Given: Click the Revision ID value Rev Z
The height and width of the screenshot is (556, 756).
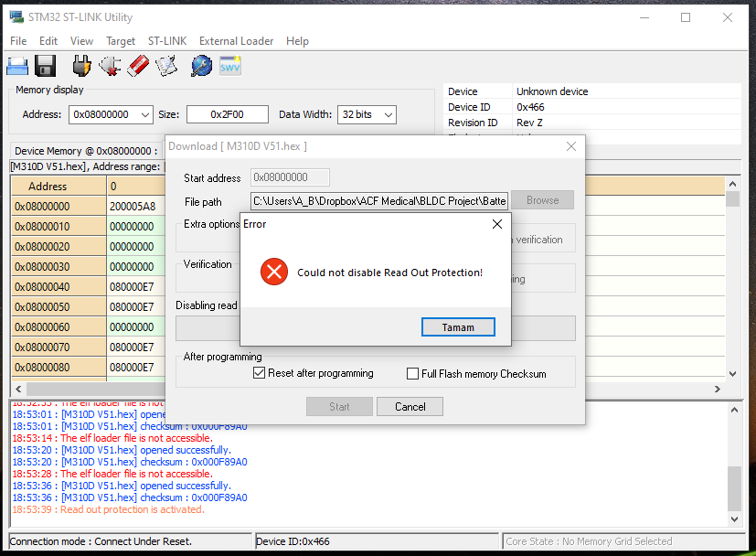Looking at the screenshot, I should 529,123.
